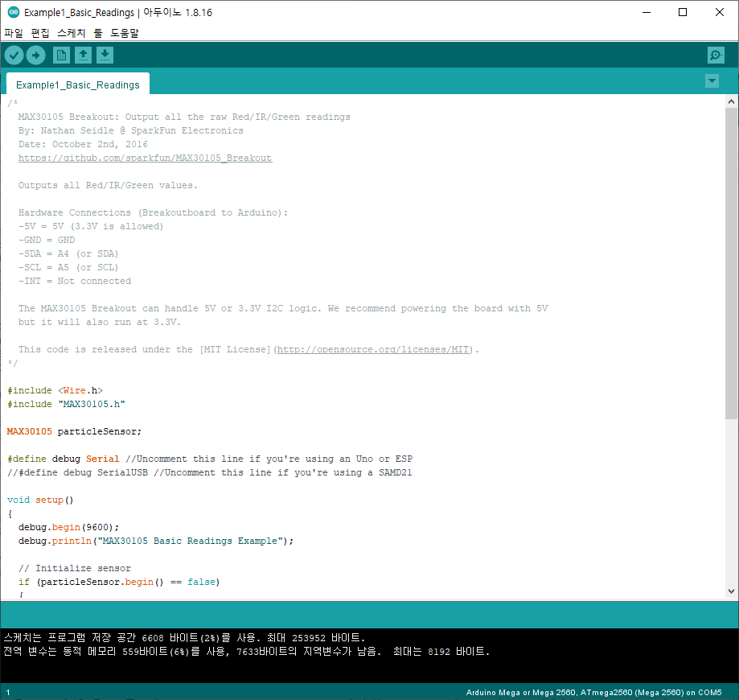Click the board info 'Arduino Mega or Mega 2560' status
The width and height of the screenshot is (739, 700).
tap(593, 693)
